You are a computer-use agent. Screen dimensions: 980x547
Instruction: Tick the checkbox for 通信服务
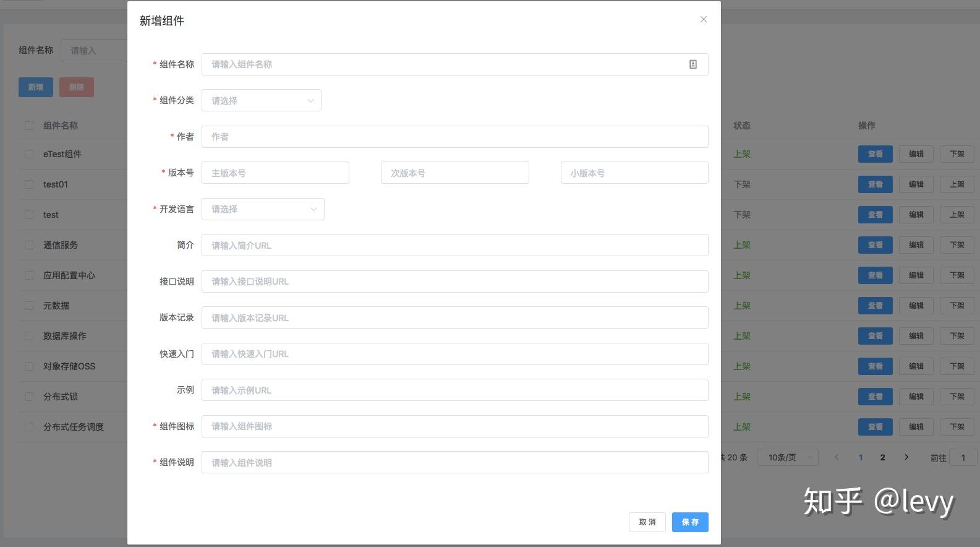pyautogui.click(x=29, y=245)
